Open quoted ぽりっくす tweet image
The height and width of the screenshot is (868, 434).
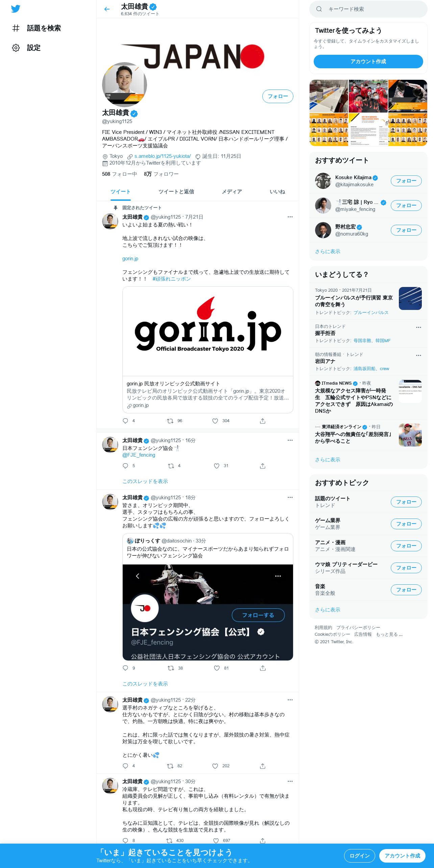[208, 612]
